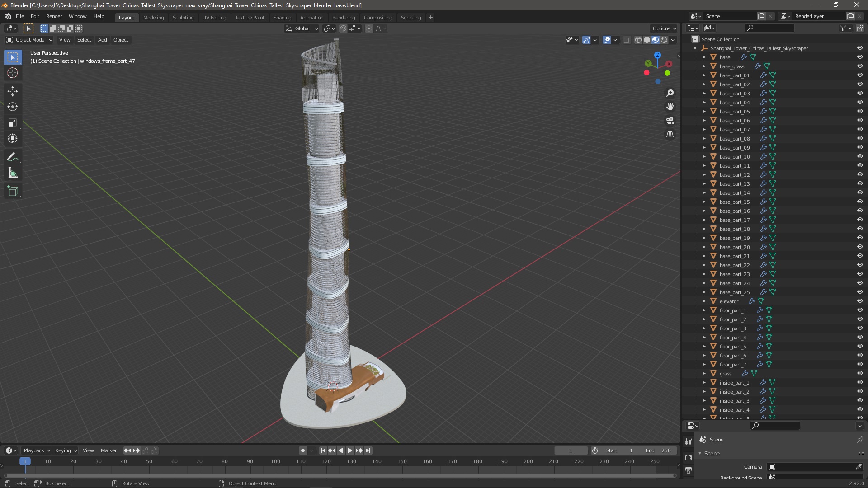Toggle viewport gizmos button
The height and width of the screenshot is (488, 868).
coord(586,40)
